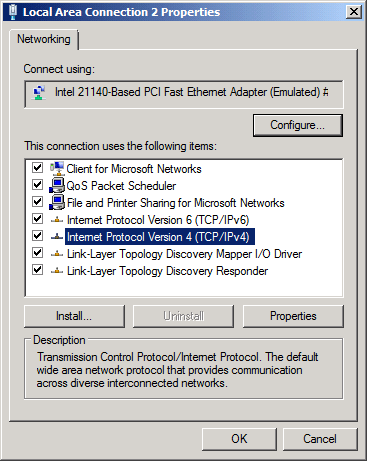Click the Client for Microsoft Networks icon

click(57, 168)
